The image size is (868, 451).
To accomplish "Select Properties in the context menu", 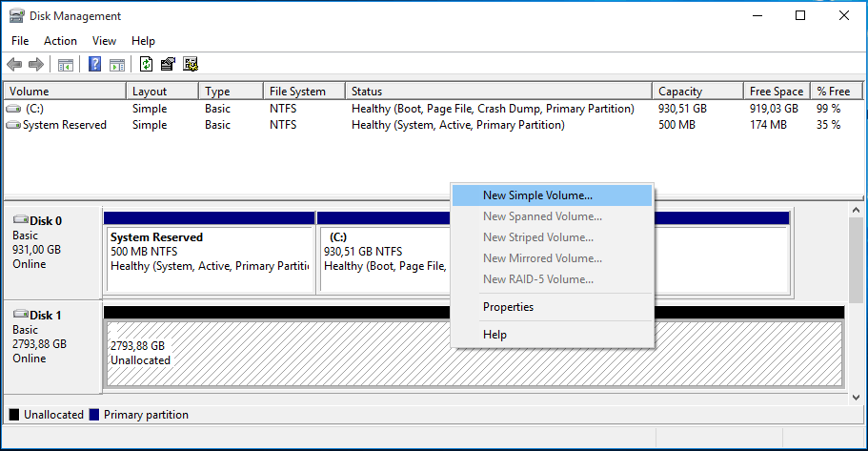I will tap(508, 307).
